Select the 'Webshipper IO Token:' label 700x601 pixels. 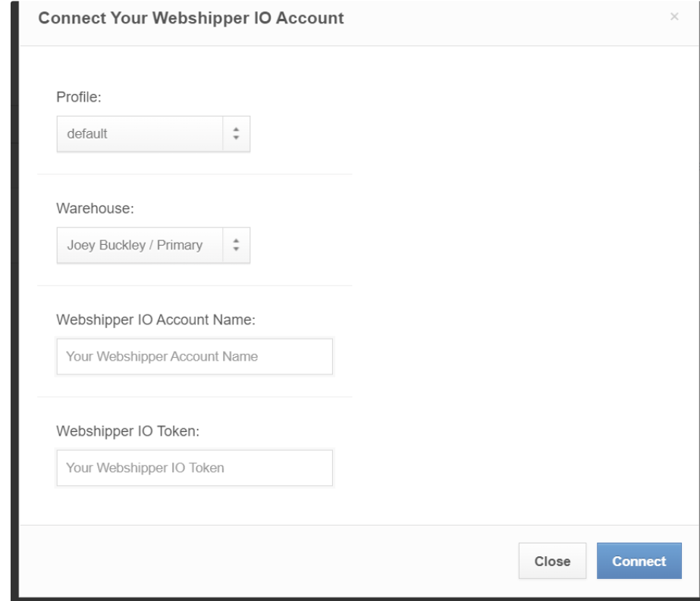(127, 431)
